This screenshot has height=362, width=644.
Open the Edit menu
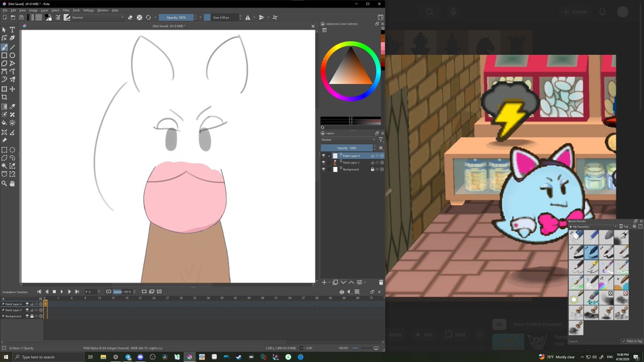tap(13, 10)
